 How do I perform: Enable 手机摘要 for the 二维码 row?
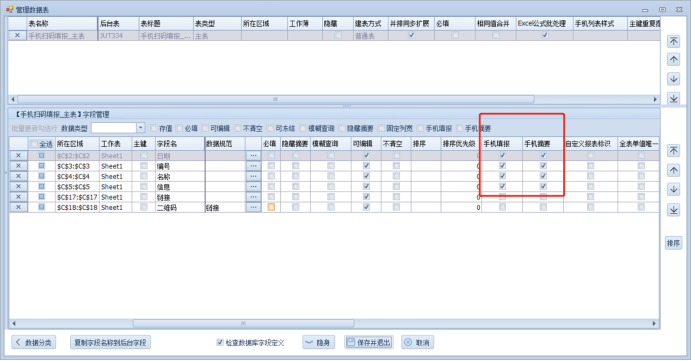[x=543, y=207]
